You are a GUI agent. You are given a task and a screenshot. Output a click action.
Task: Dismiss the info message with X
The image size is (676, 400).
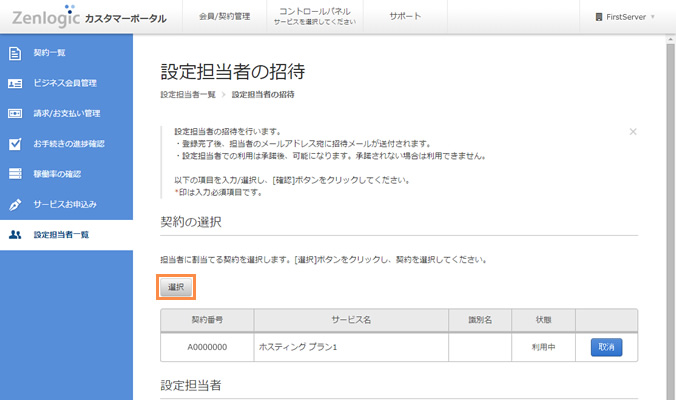(633, 131)
